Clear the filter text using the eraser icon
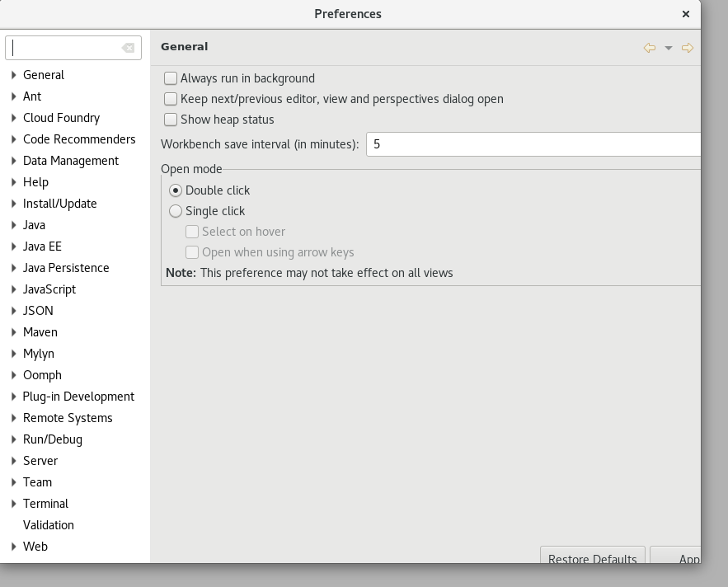 [x=128, y=48]
